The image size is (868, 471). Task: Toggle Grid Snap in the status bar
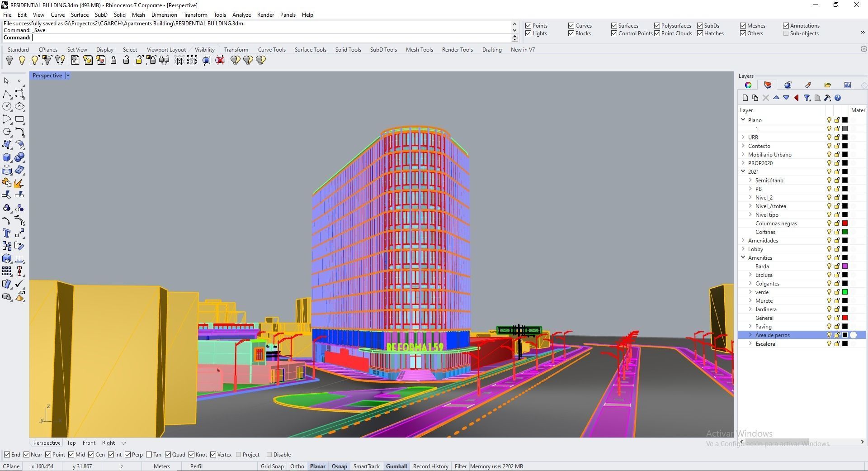(272, 466)
